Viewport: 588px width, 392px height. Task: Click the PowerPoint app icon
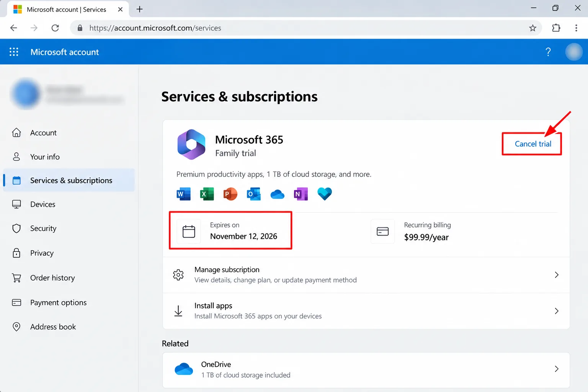click(230, 194)
